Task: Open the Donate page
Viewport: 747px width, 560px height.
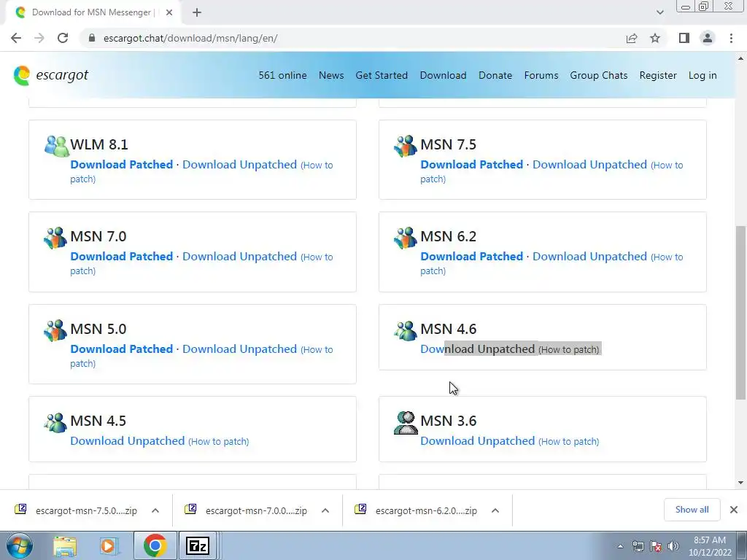Action: coord(495,75)
